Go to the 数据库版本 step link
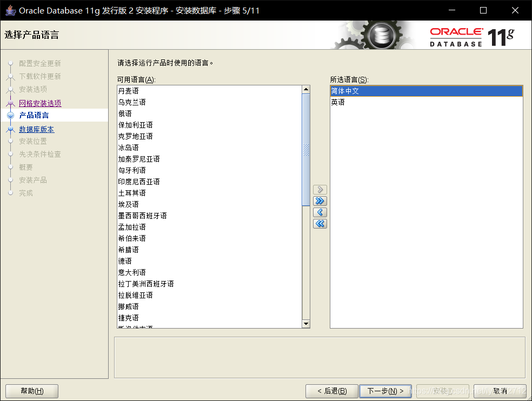 [x=37, y=129]
